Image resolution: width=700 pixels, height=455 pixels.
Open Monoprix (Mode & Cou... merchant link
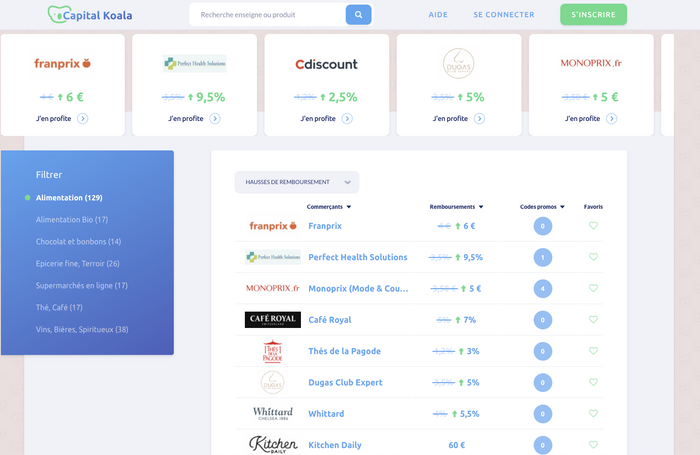pos(358,288)
